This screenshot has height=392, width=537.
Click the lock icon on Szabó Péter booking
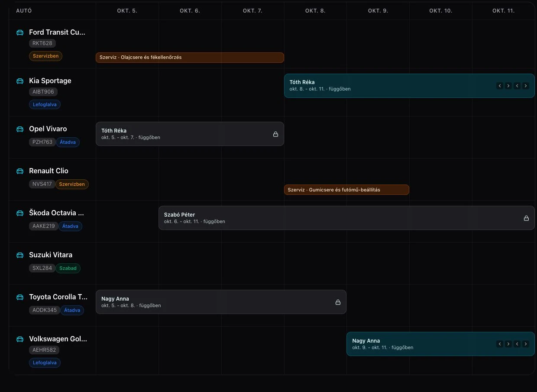click(526, 218)
